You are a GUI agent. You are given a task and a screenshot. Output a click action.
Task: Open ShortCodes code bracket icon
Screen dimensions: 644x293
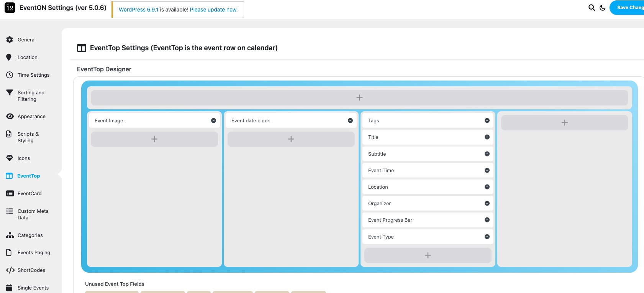tap(10, 270)
